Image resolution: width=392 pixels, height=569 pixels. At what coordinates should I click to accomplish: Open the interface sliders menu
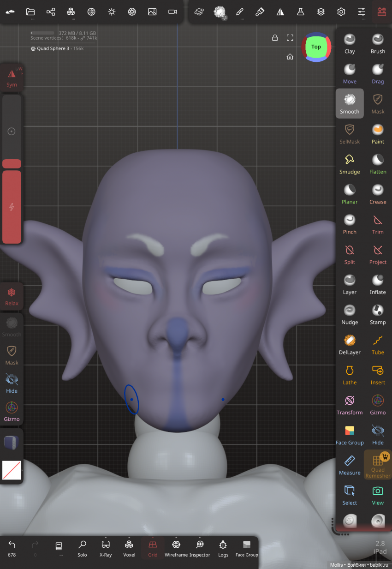pyautogui.click(x=362, y=12)
